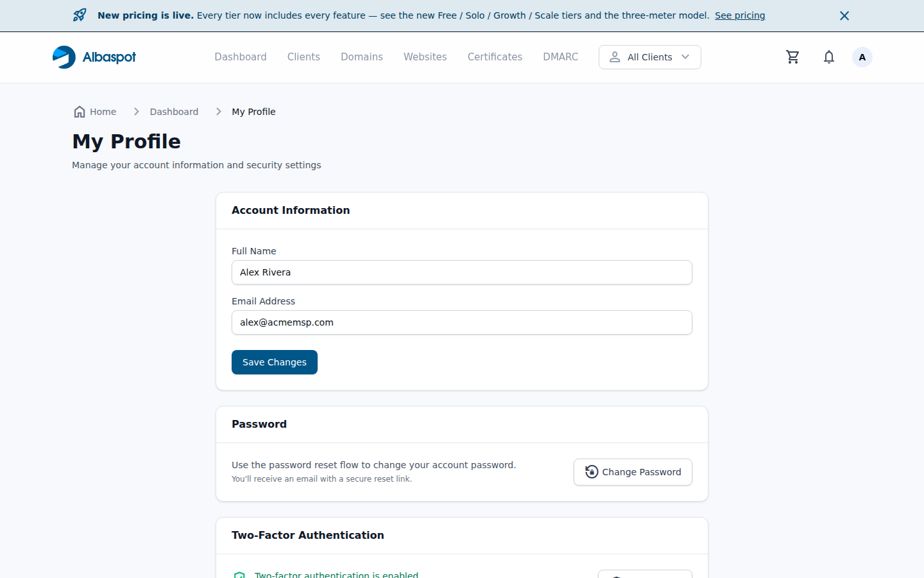Click the Account Information heading
The height and width of the screenshot is (578, 924).
pos(291,211)
